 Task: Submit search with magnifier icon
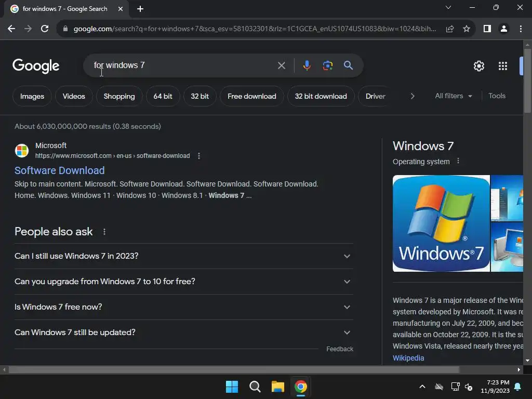point(348,65)
